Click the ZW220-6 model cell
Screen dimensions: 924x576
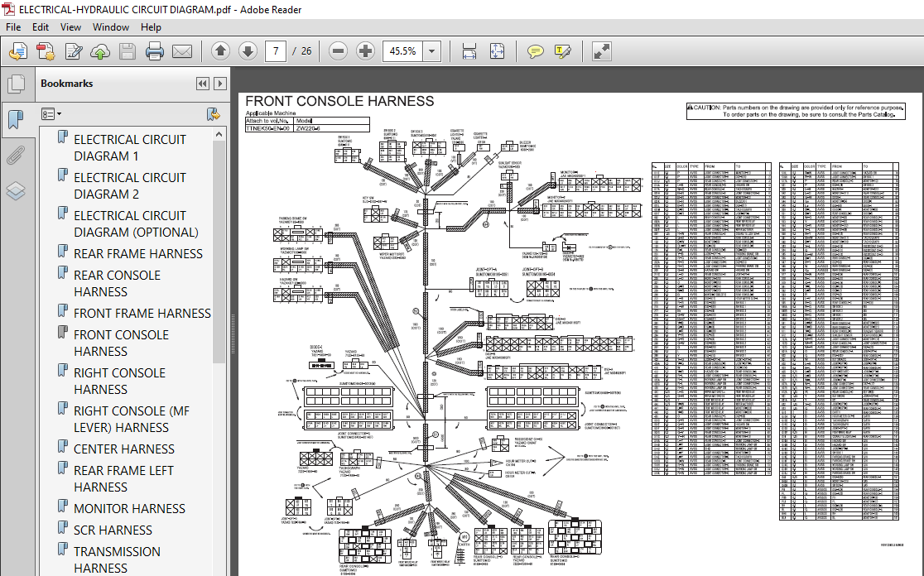(x=332, y=127)
